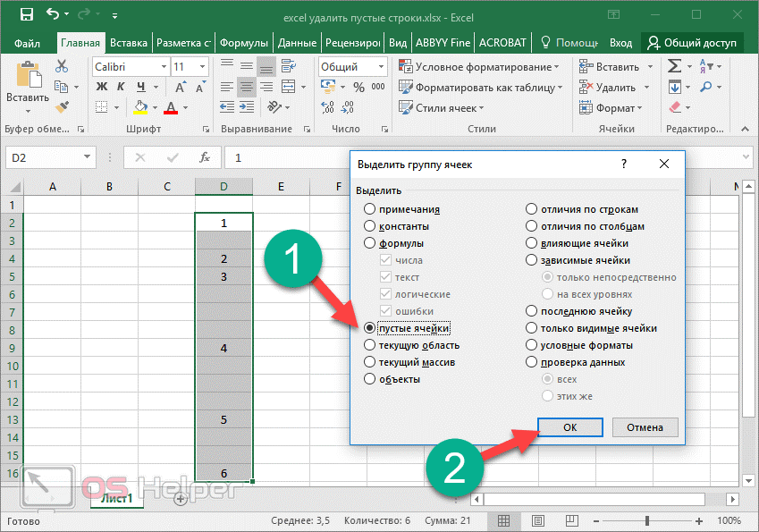Click the 'Отмена' cancel button

click(644, 427)
